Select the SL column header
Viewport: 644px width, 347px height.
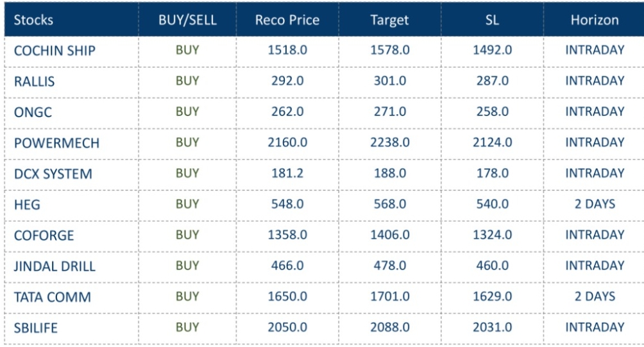click(492, 20)
